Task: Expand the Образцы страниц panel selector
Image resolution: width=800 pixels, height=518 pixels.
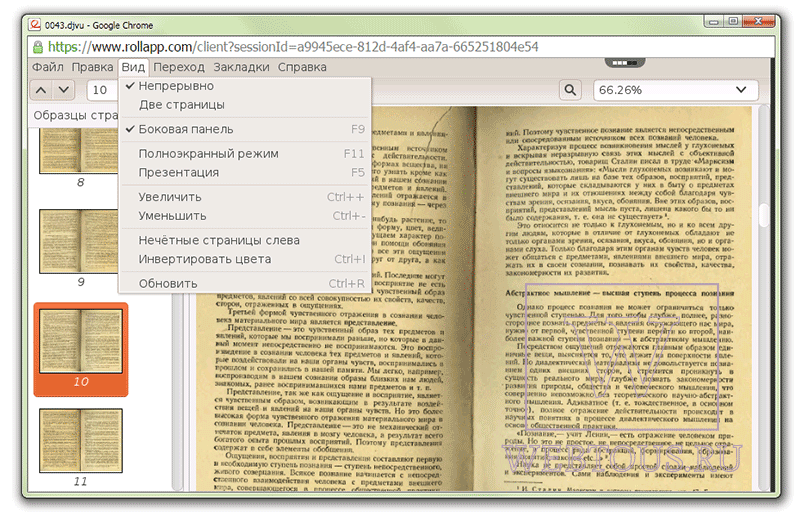Action: pyautogui.click(x=76, y=115)
